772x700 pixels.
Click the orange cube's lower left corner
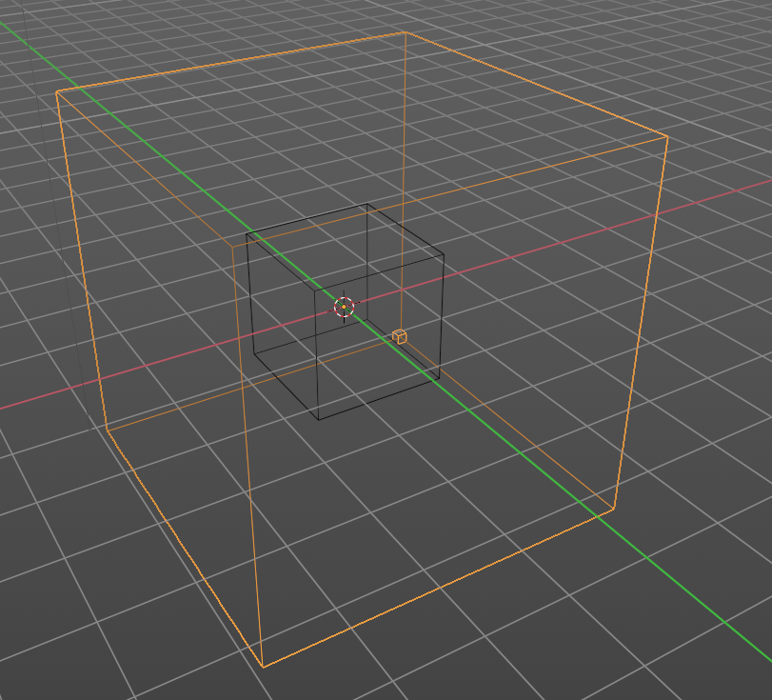(x=108, y=430)
